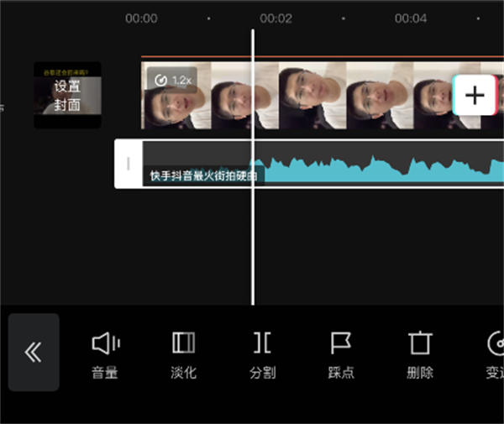Tap the 分割 split tool
This screenshot has height=424, width=504.
(262, 353)
